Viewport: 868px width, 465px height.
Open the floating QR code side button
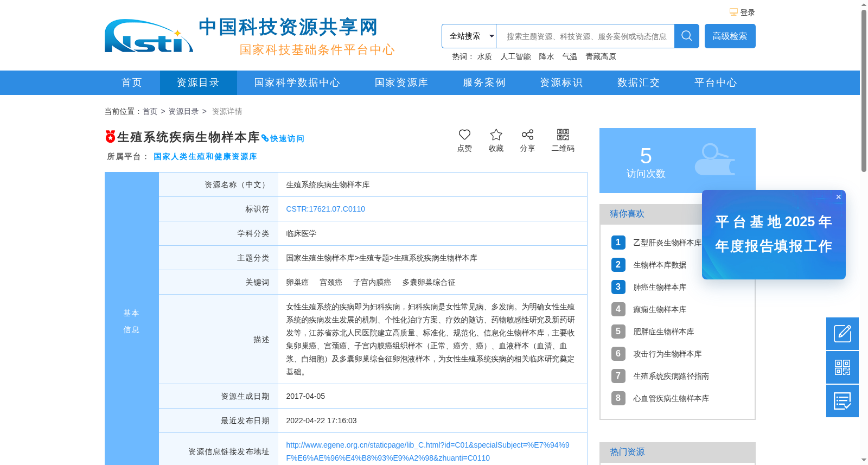coord(843,367)
